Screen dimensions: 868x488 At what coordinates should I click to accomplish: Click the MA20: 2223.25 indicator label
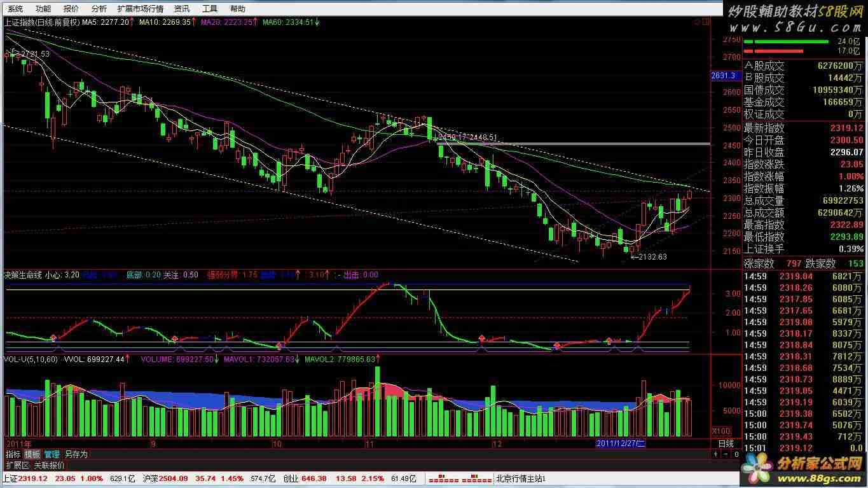pyautogui.click(x=229, y=22)
